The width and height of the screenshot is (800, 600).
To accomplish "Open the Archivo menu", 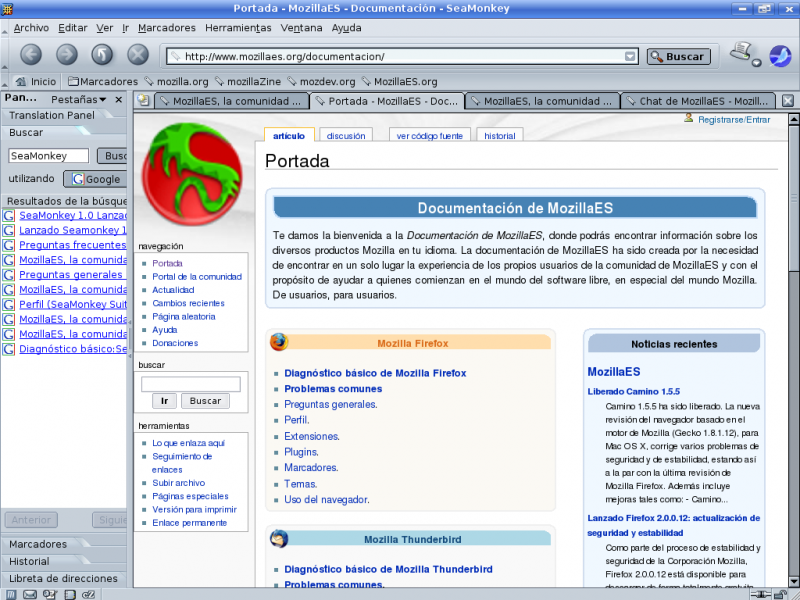I will pyautogui.click(x=31, y=28).
